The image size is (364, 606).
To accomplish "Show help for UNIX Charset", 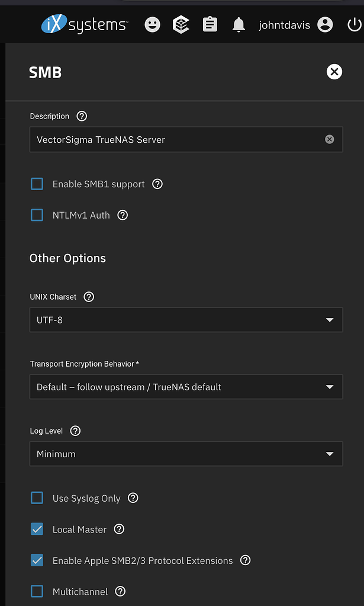I will click(89, 297).
